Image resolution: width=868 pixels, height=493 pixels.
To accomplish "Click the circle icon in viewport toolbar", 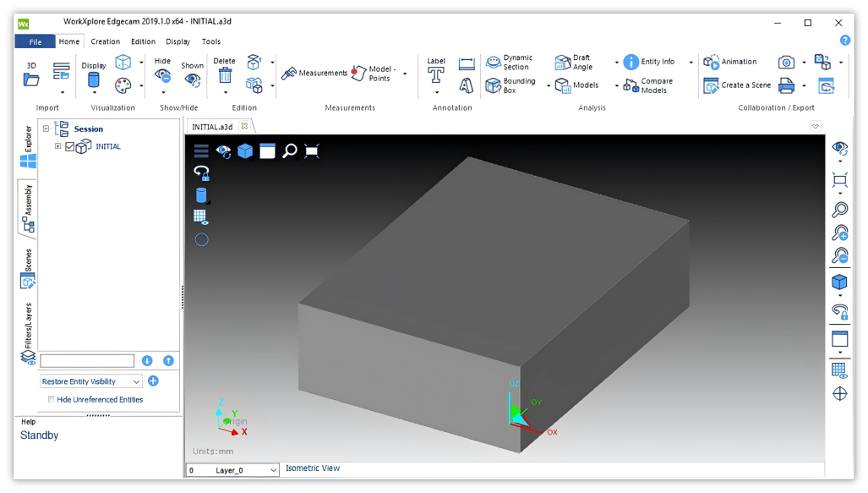I will pyautogui.click(x=201, y=239).
